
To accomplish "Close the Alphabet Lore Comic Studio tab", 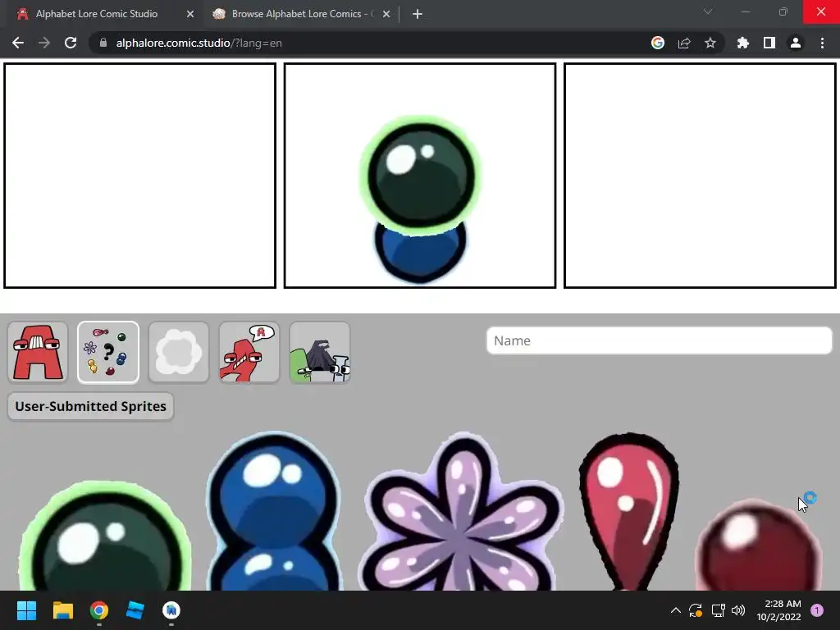I will coord(190,14).
